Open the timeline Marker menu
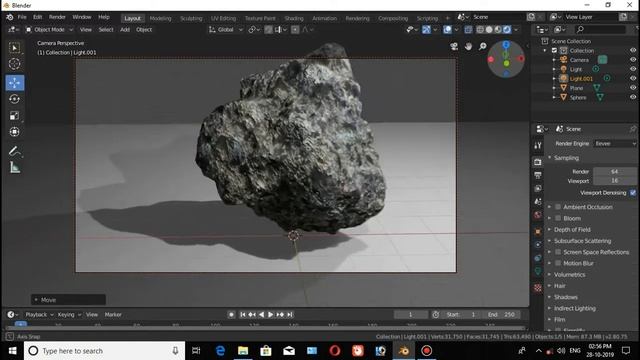 113,315
